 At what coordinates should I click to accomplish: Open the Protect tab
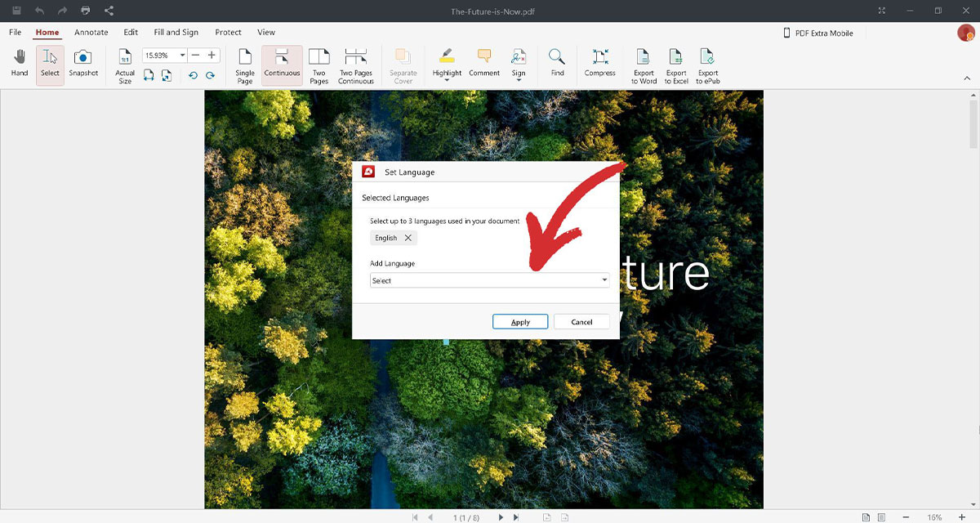[x=228, y=33]
